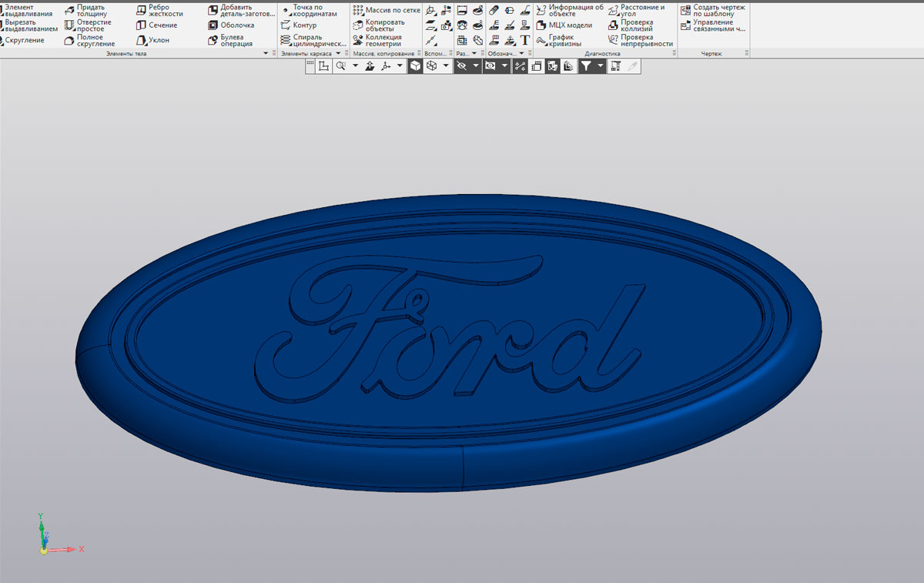
Task: Open the Булева операция command
Action: click(230, 40)
